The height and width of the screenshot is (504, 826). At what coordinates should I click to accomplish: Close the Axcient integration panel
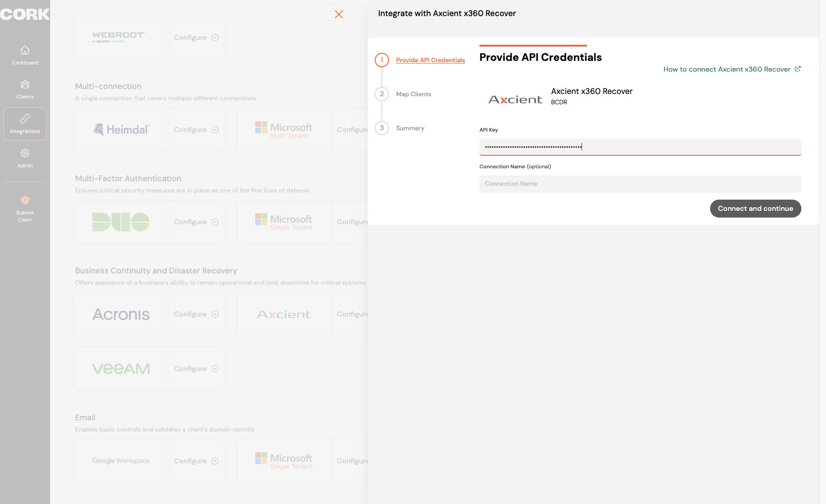[339, 14]
